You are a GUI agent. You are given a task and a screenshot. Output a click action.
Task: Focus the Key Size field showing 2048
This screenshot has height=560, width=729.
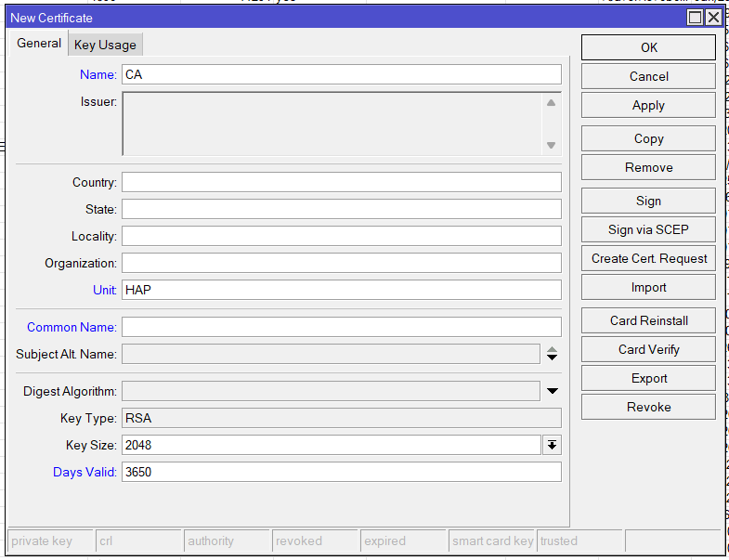click(331, 446)
